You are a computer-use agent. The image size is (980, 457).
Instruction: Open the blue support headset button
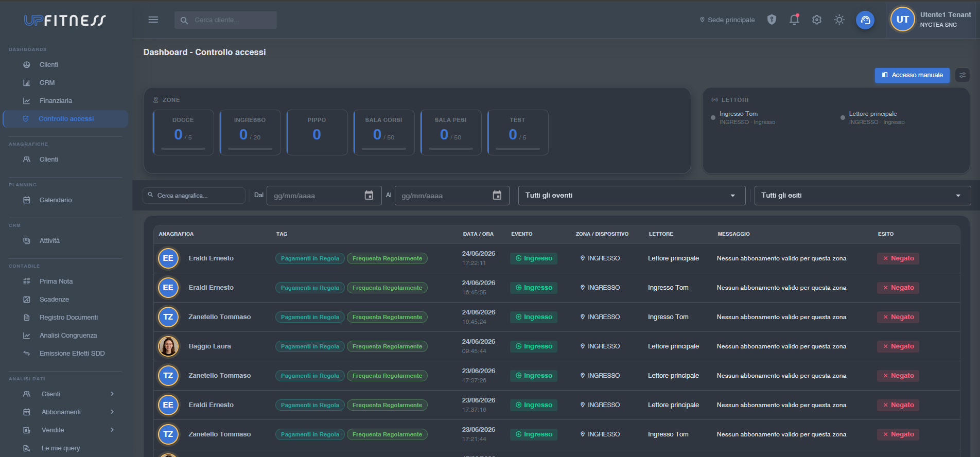865,20
